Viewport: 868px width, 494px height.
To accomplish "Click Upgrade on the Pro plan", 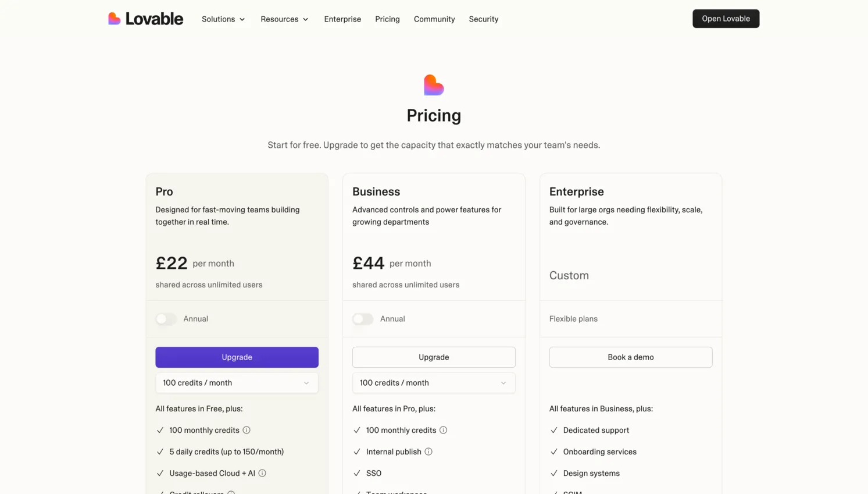I will [236, 357].
